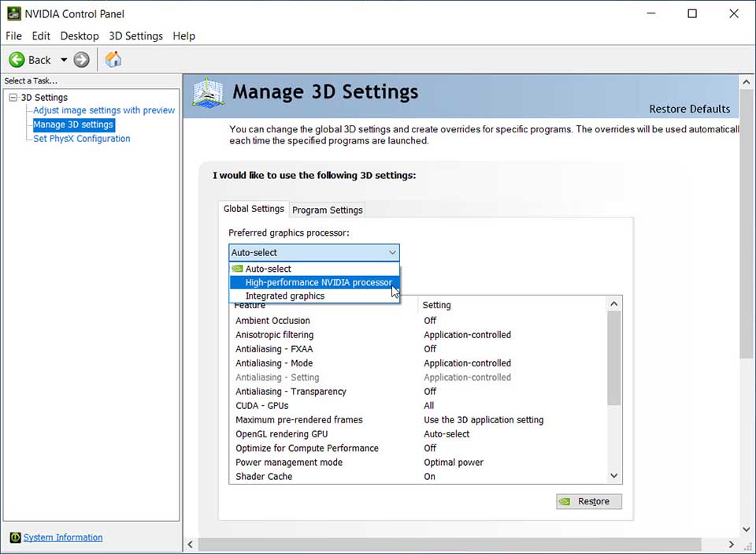Click the main panel horizontal scrollbar thumb

point(450,545)
